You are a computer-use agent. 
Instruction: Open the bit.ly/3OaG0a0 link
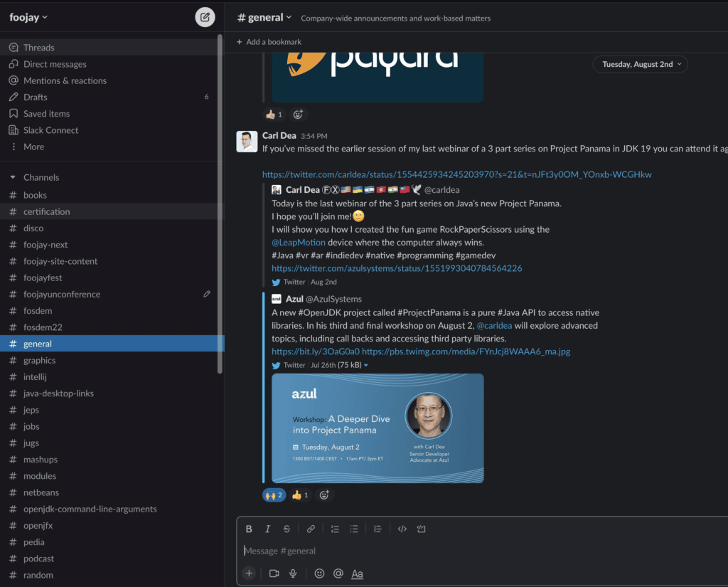click(x=316, y=351)
